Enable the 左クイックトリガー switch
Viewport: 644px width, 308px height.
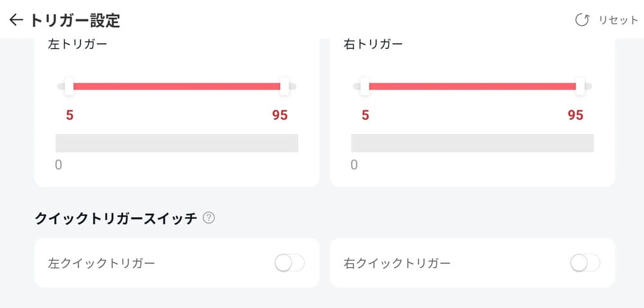(x=289, y=263)
